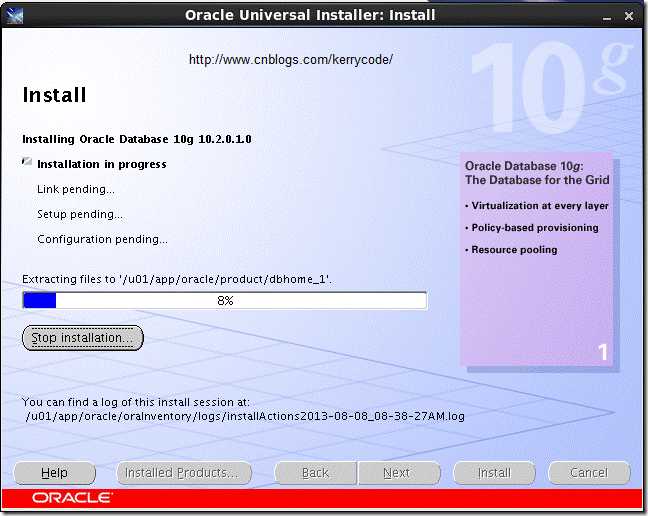Open Help for the installer
648x516 pixels.
click(x=55, y=473)
